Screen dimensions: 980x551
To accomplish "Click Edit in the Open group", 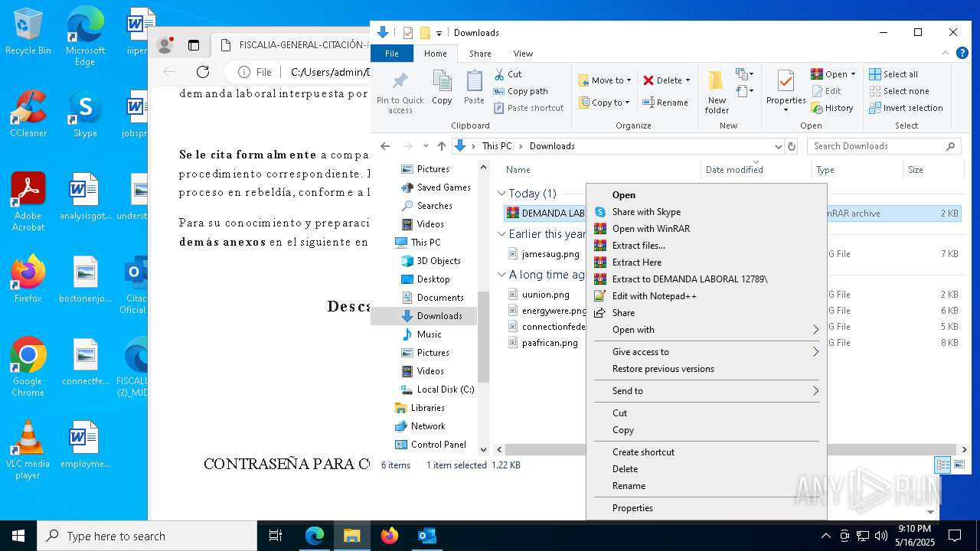I will pyautogui.click(x=826, y=91).
